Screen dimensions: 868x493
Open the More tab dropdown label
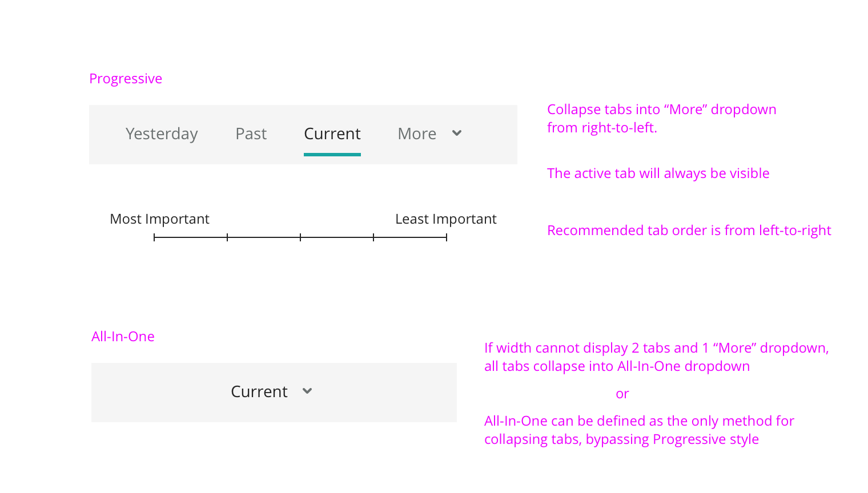click(x=417, y=134)
